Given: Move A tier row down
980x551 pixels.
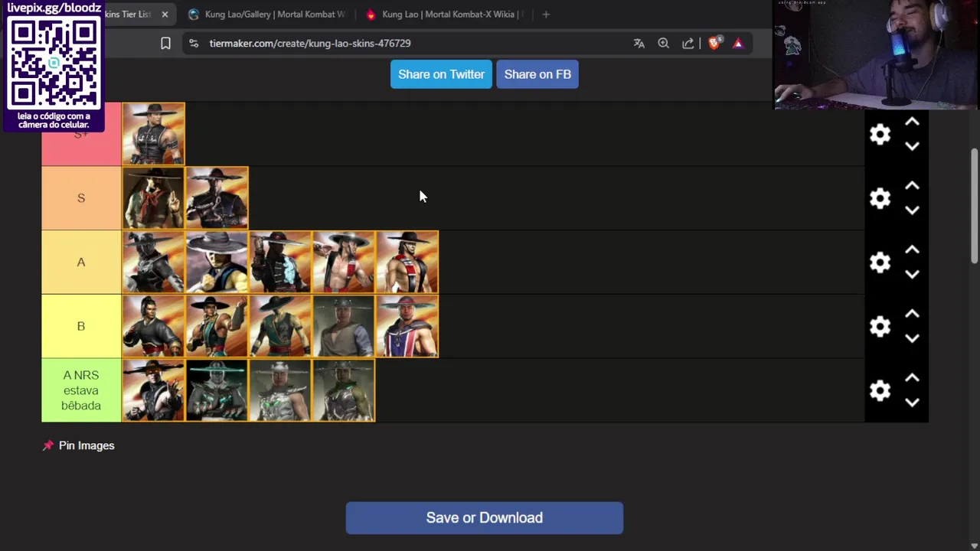Looking at the screenshot, I should tap(912, 275).
